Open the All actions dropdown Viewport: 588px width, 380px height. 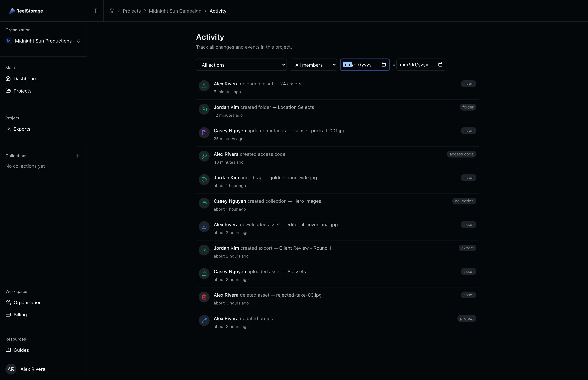(x=241, y=65)
